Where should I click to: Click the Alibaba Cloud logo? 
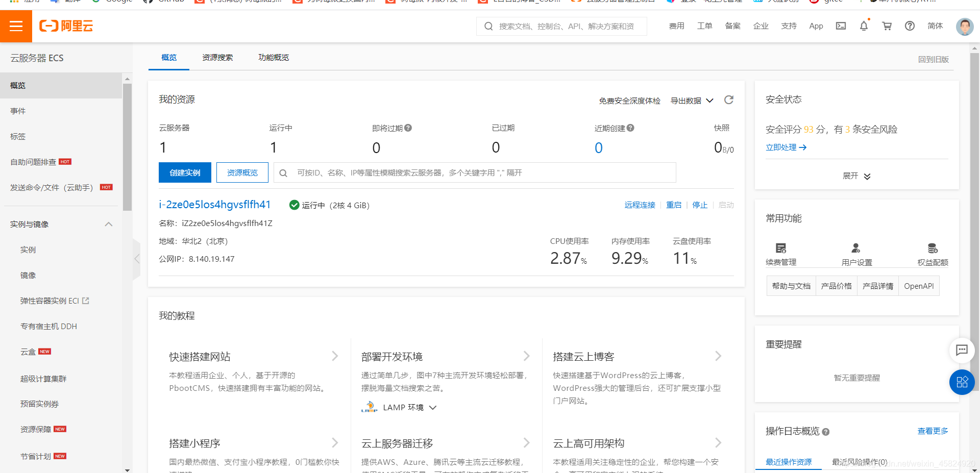pos(66,26)
